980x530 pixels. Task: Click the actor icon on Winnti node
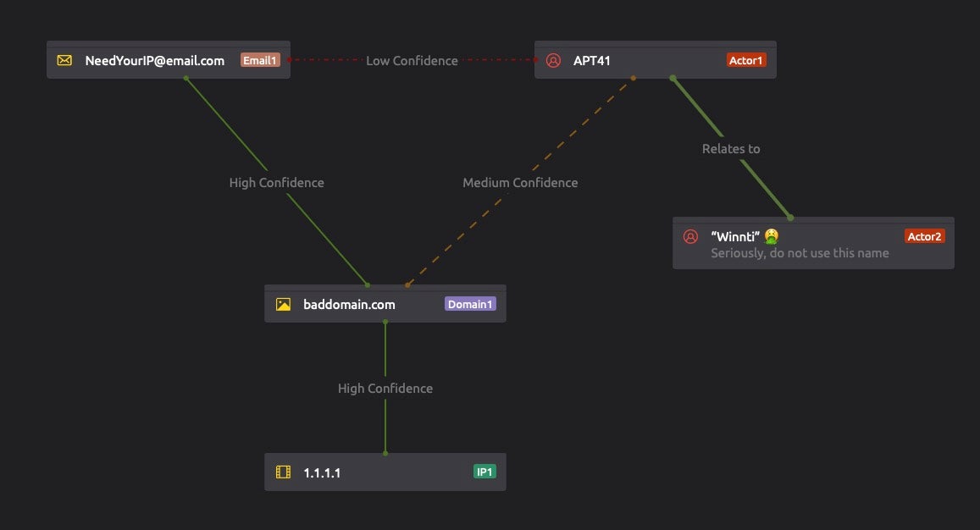[x=690, y=236]
